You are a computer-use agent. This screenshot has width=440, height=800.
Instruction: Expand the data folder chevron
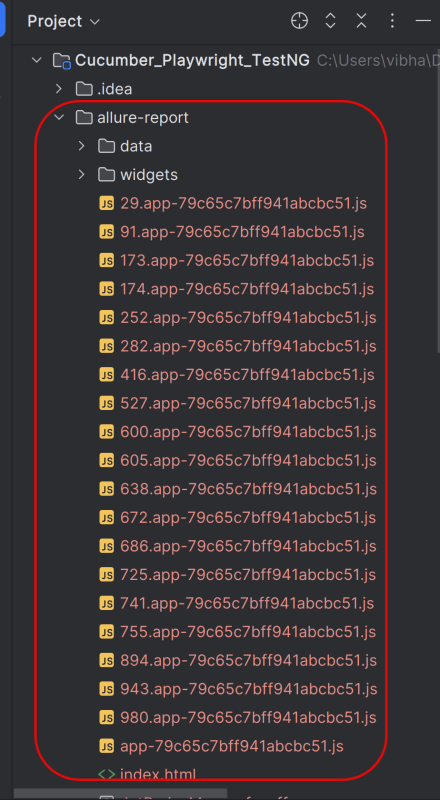point(81,146)
